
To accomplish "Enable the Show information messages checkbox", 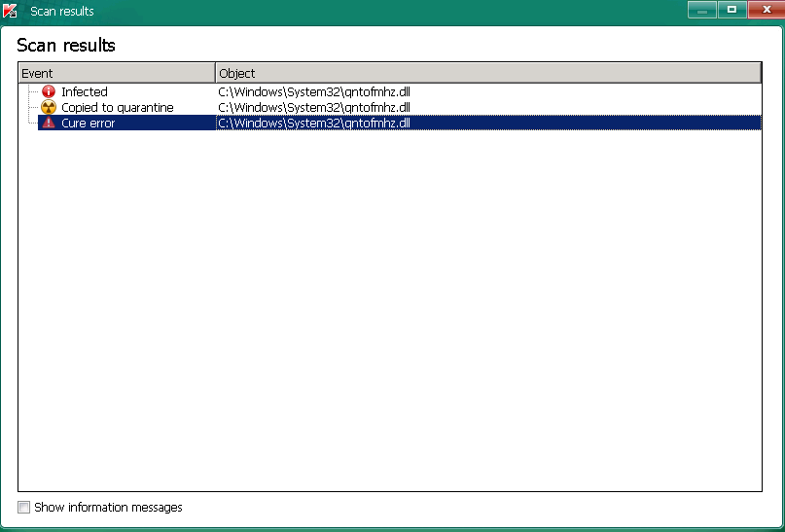I will pos(24,508).
